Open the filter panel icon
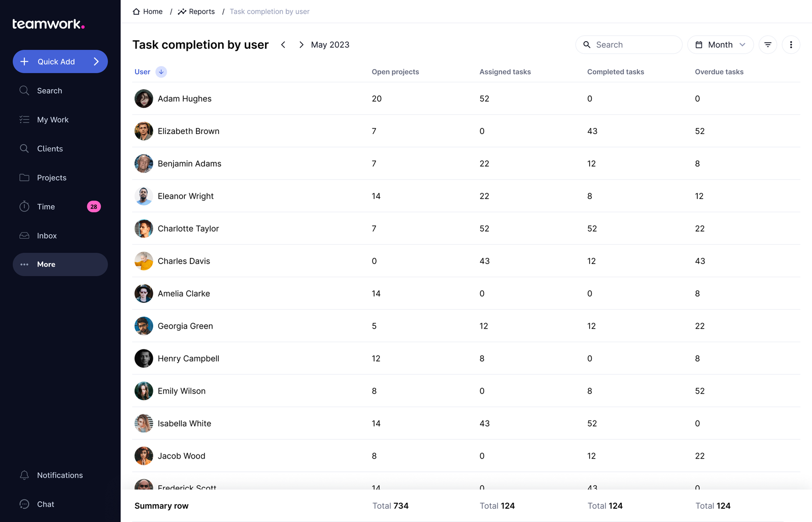This screenshot has width=812, height=522. [x=767, y=45]
